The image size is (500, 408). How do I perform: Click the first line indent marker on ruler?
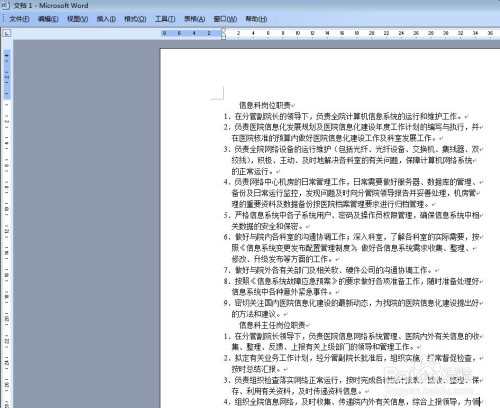[x=224, y=30]
